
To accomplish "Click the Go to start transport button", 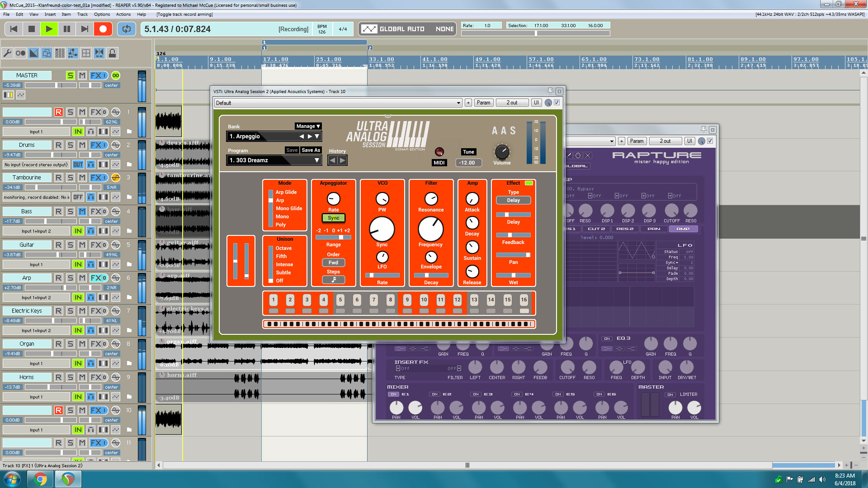I will point(14,29).
